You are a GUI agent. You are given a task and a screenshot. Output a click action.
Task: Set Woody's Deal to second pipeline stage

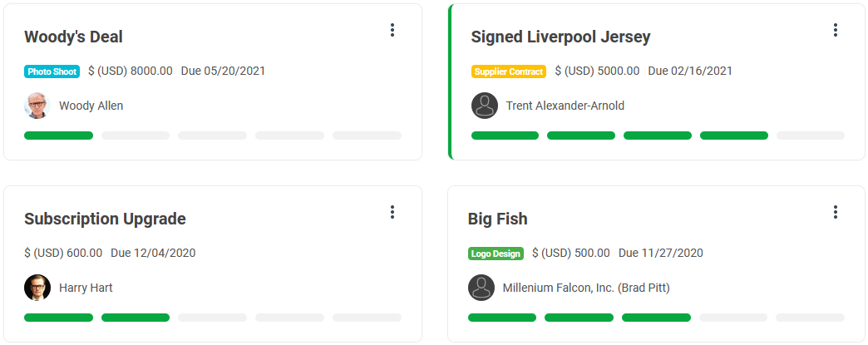click(x=135, y=136)
